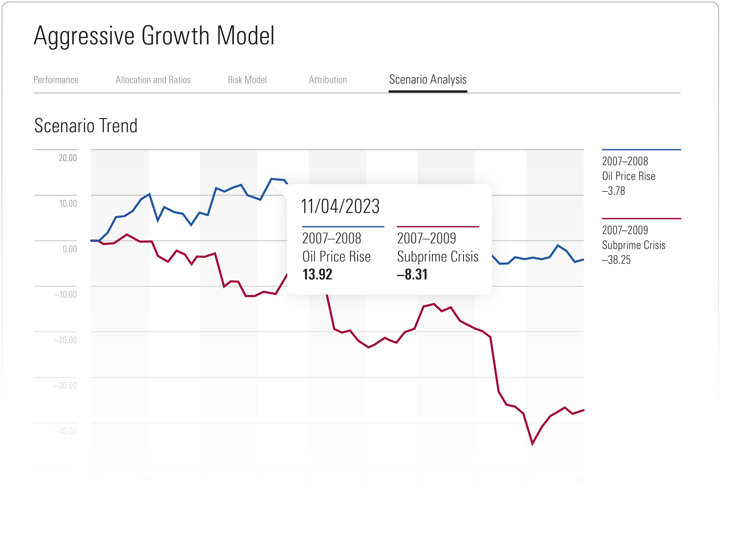Switch to Allocation and Ratios tab
Screen dimensions: 746x560
[x=153, y=80]
